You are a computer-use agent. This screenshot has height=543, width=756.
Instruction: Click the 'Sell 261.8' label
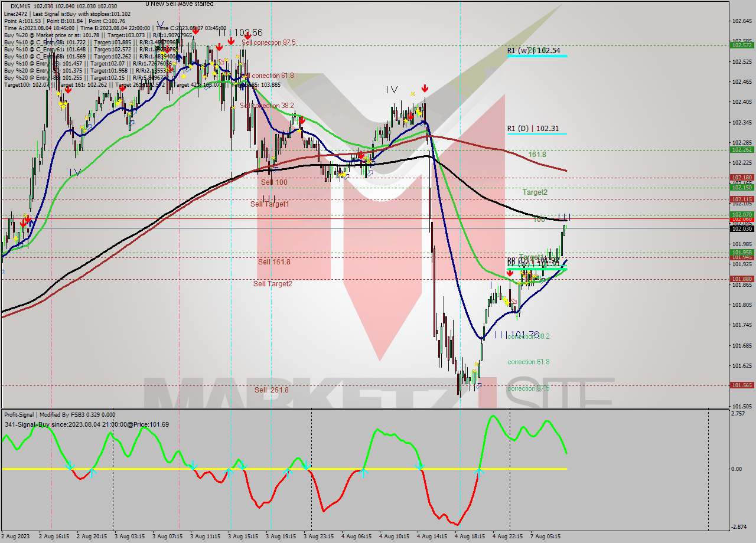pyautogui.click(x=272, y=390)
